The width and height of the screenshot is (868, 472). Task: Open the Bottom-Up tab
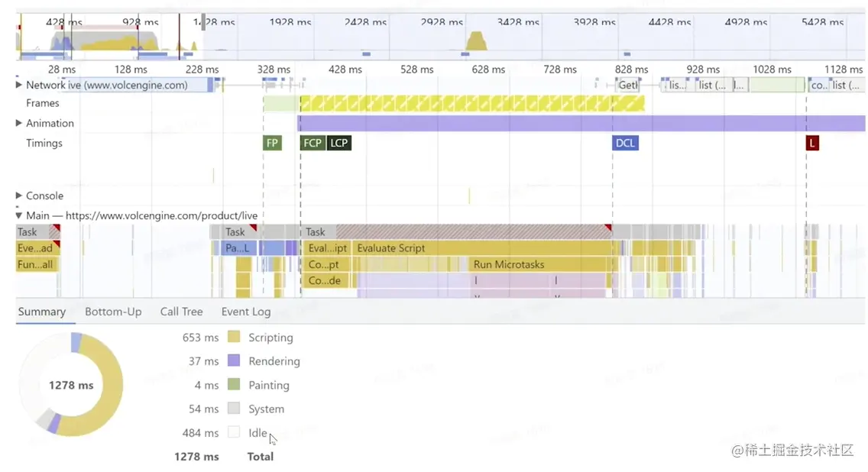pyautogui.click(x=114, y=312)
